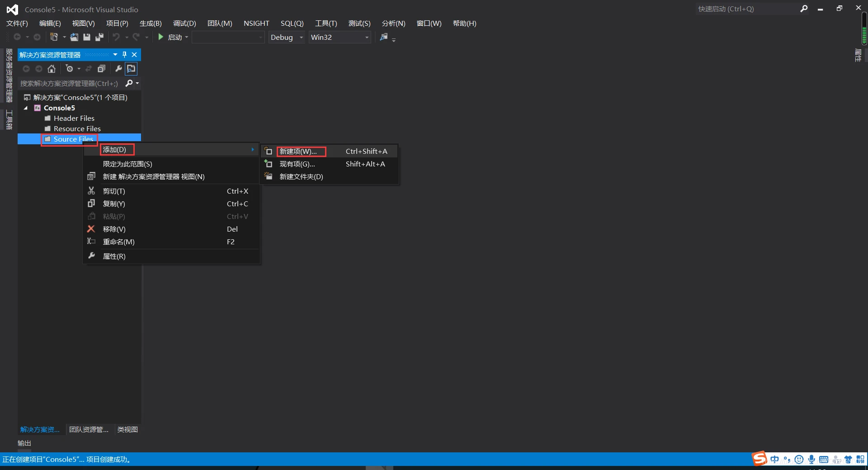Switch to the 类视图 tab
Image resolution: width=868 pixels, height=470 pixels.
point(127,429)
